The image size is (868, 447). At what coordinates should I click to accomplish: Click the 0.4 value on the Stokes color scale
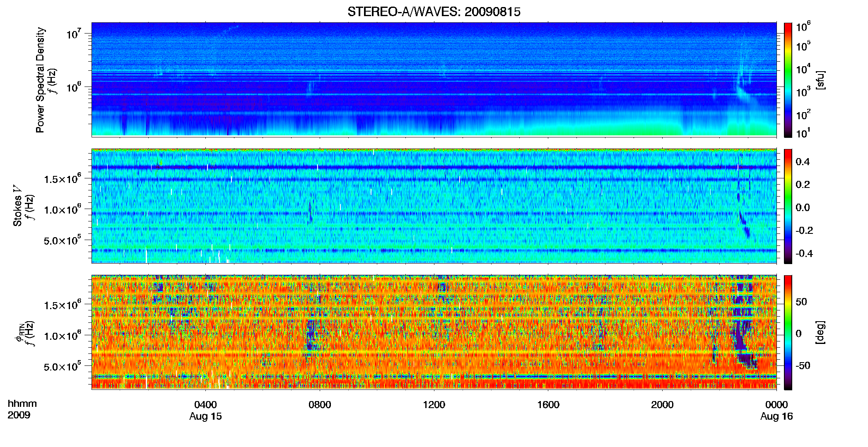tap(803, 162)
